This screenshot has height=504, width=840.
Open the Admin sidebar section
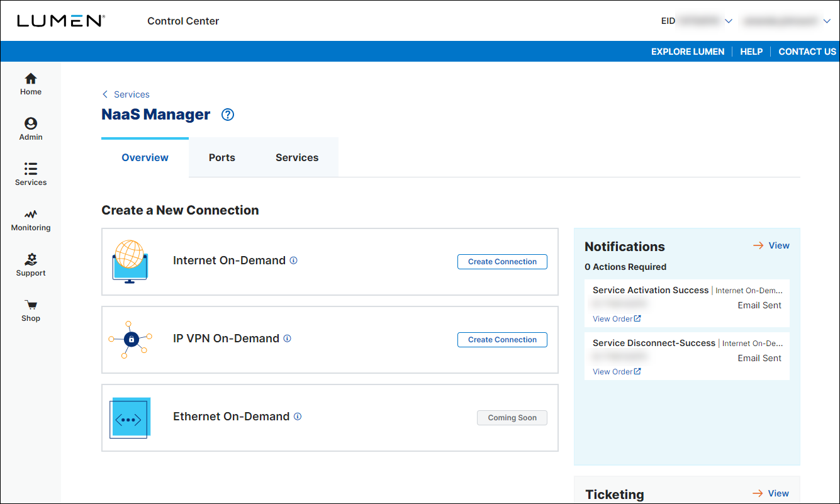pyautogui.click(x=30, y=129)
